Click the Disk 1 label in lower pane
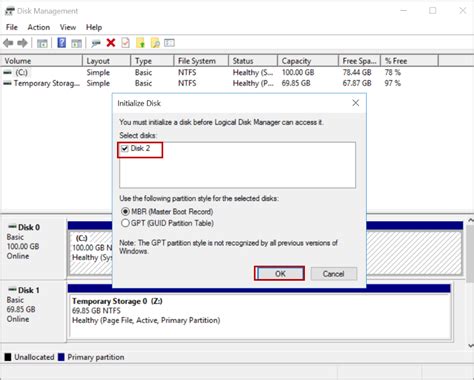 [x=29, y=290]
